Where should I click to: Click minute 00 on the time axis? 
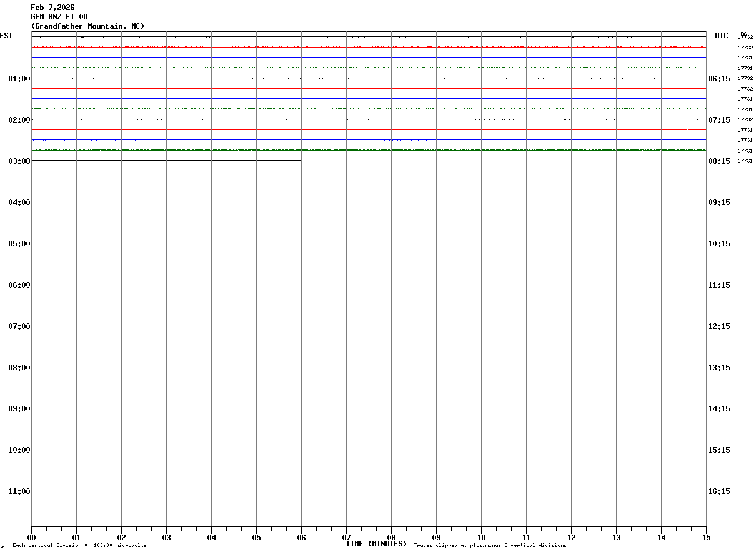click(x=31, y=537)
